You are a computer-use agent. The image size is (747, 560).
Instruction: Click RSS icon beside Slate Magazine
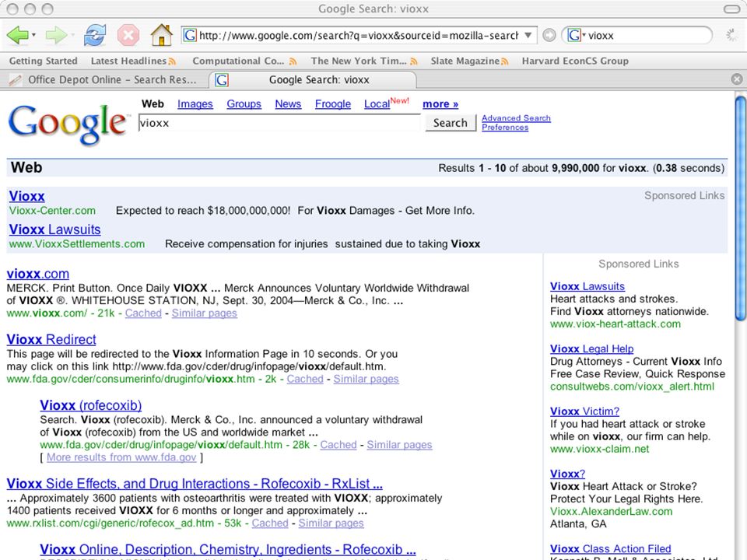coord(504,61)
